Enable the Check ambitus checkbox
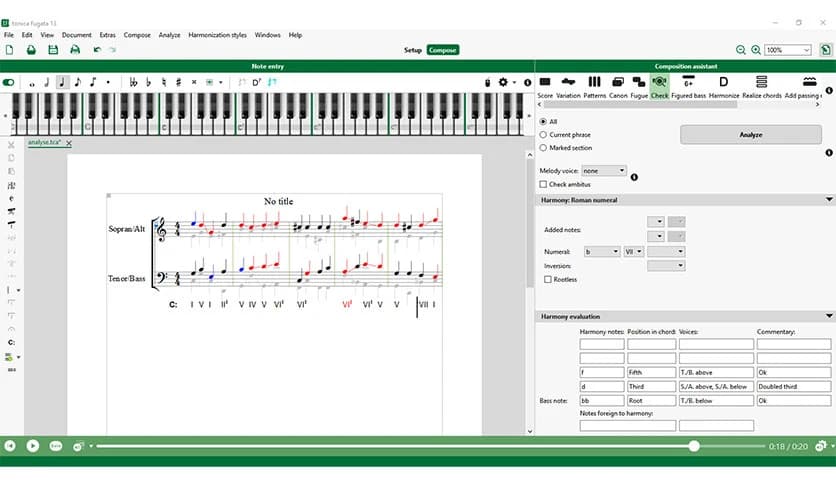Screen dimensions: 836x484 [543, 184]
